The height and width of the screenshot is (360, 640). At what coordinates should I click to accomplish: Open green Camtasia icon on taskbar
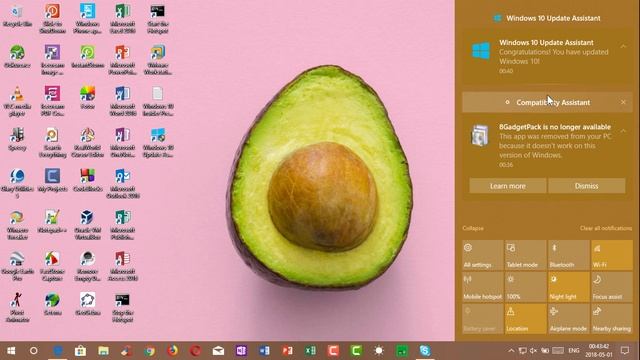tap(356, 351)
